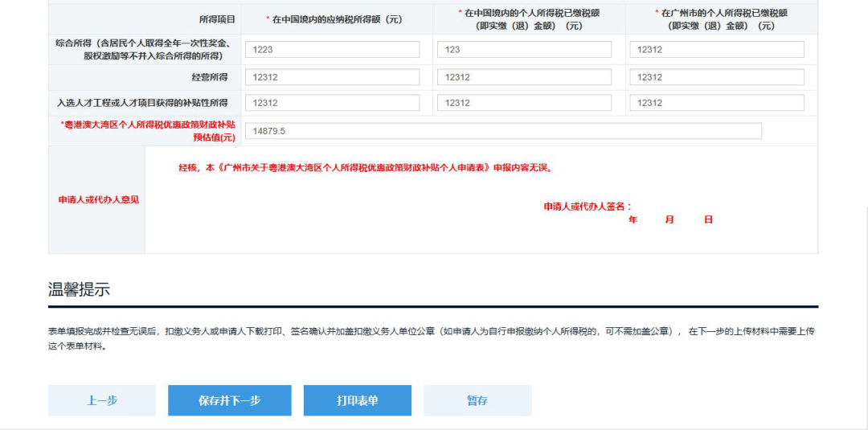
Task: Save a draft with the 暂存 button
Action: pos(477,400)
